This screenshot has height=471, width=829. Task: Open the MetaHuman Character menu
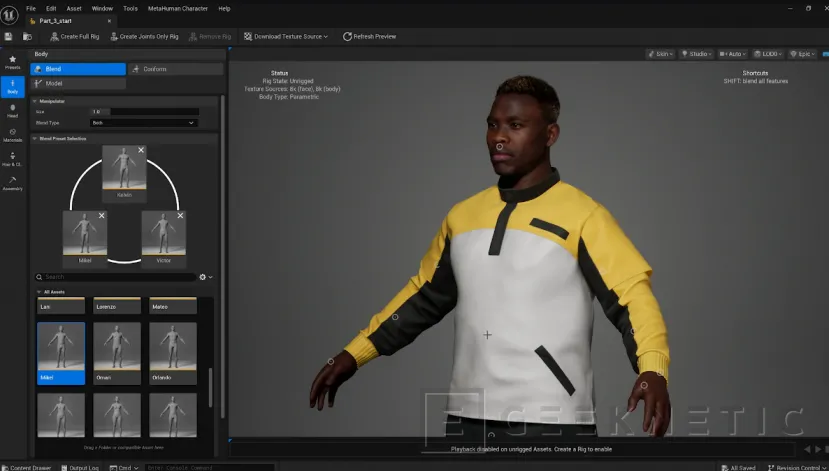178,8
